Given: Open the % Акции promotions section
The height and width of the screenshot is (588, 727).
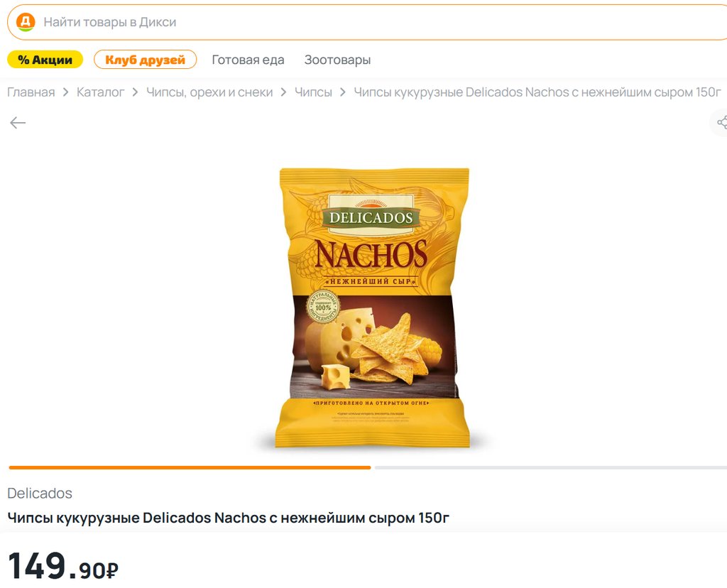Looking at the screenshot, I should (45, 60).
